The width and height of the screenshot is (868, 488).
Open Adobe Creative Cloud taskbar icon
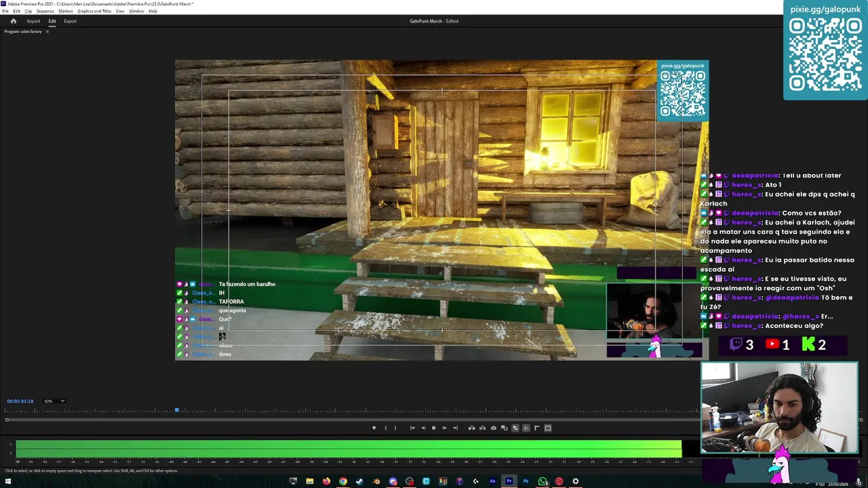[559, 481]
